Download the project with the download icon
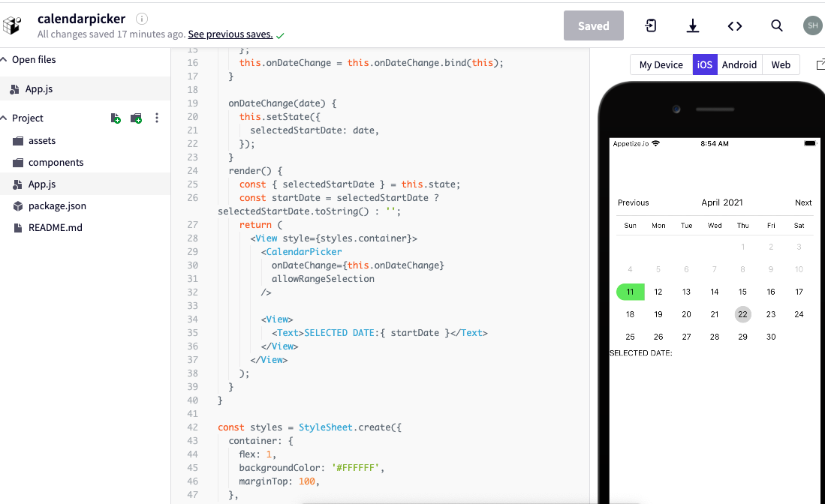 click(693, 26)
